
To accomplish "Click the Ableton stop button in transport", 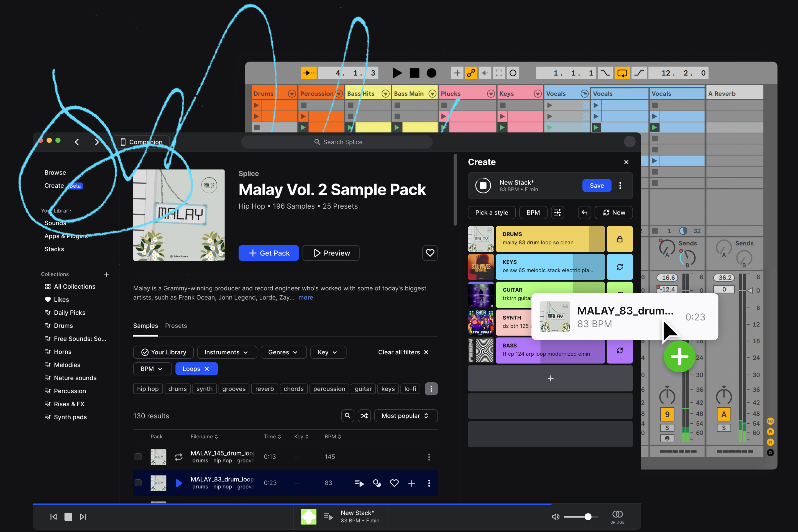I will 414,73.
